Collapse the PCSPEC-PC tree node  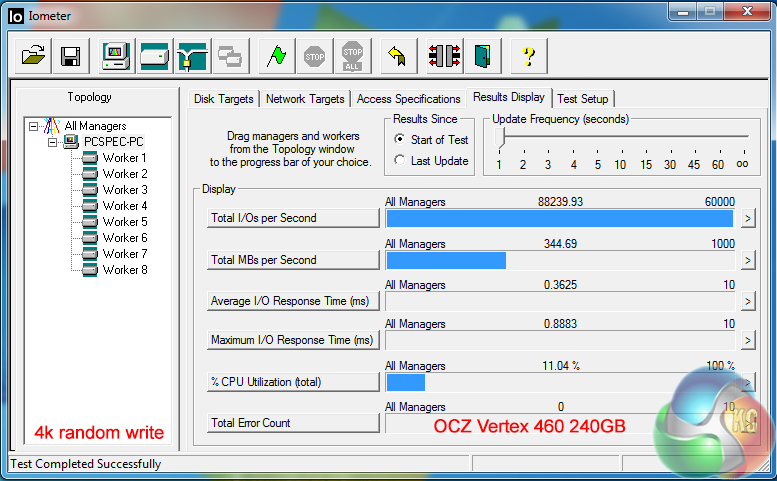pyautogui.click(x=53, y=142)
